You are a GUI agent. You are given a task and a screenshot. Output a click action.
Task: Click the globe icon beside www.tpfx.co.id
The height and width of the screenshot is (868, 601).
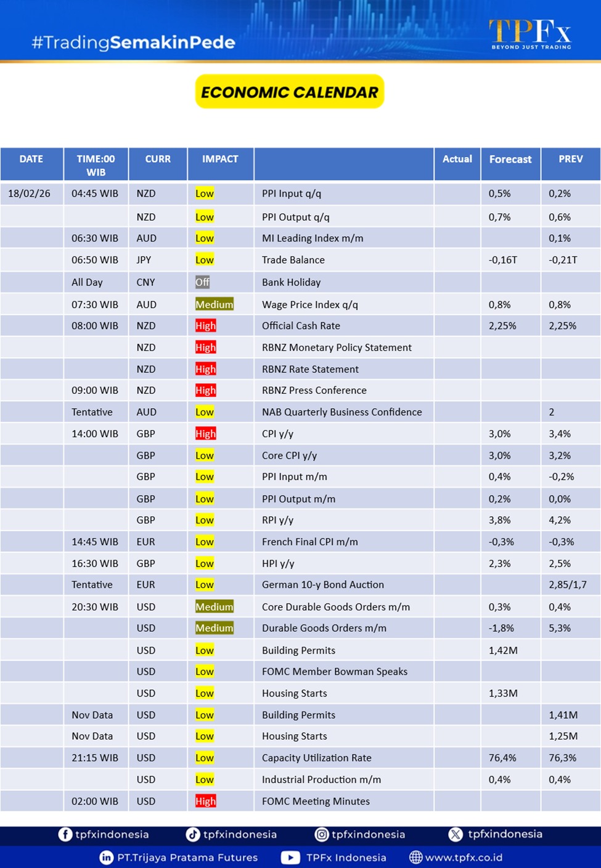(x=416, y=858)
